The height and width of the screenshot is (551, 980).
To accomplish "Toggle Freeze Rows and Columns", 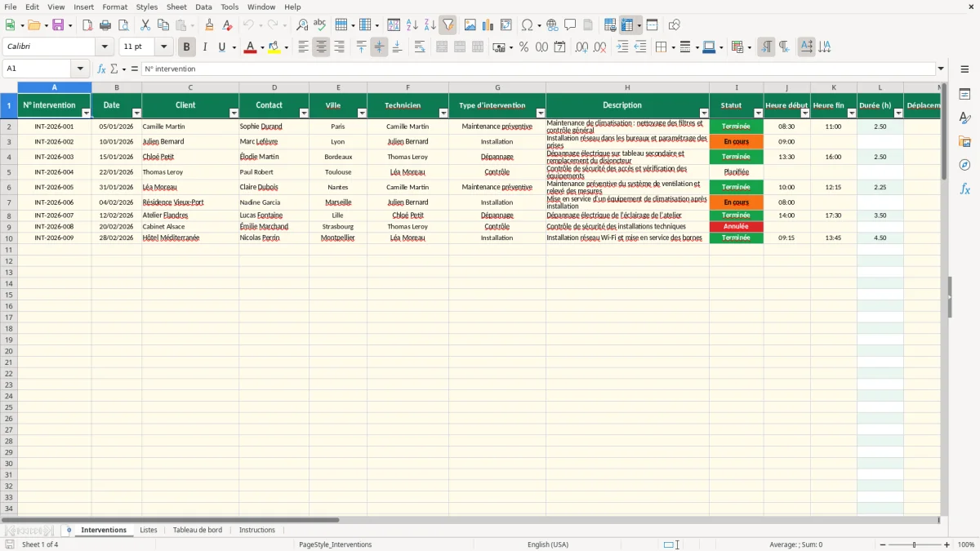I will pyautogui.click(x=626, y=25).
